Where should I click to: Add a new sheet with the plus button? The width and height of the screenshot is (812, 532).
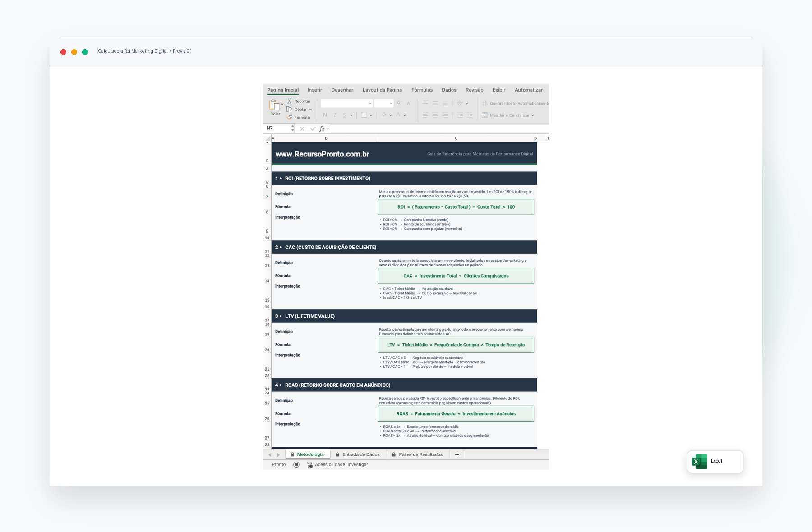457,454
